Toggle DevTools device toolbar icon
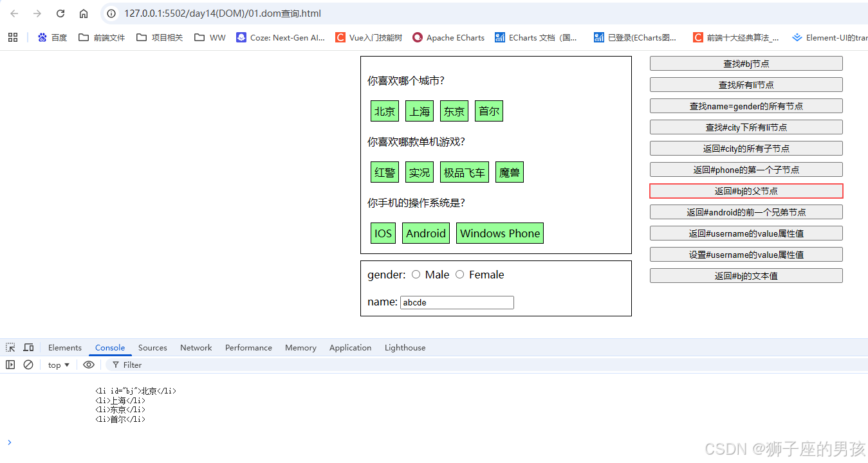The width and height of the screenshot is (868, 463). (28, 347)
